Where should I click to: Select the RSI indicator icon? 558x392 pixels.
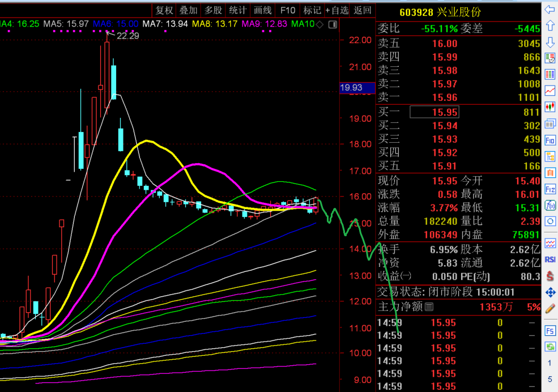(x=550, y=259)
